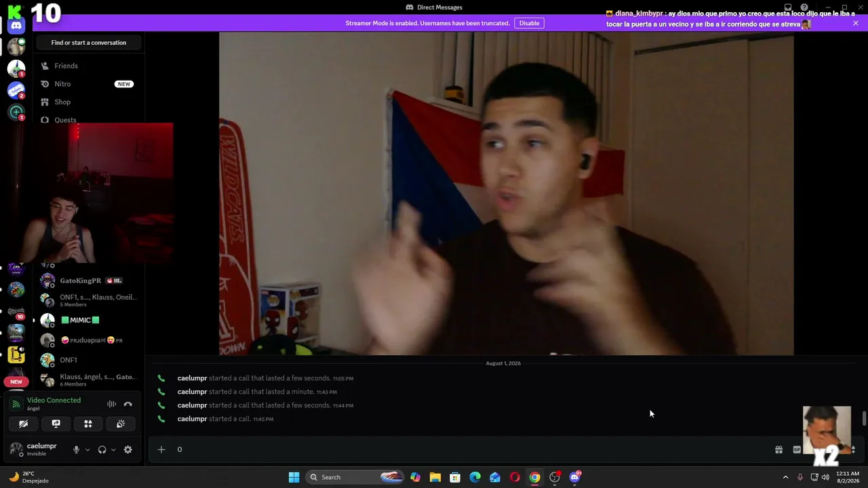This screenshot has width=868, height=488.
Task: Open Microsoft Store from the taskbar
Action: (455, 477)
